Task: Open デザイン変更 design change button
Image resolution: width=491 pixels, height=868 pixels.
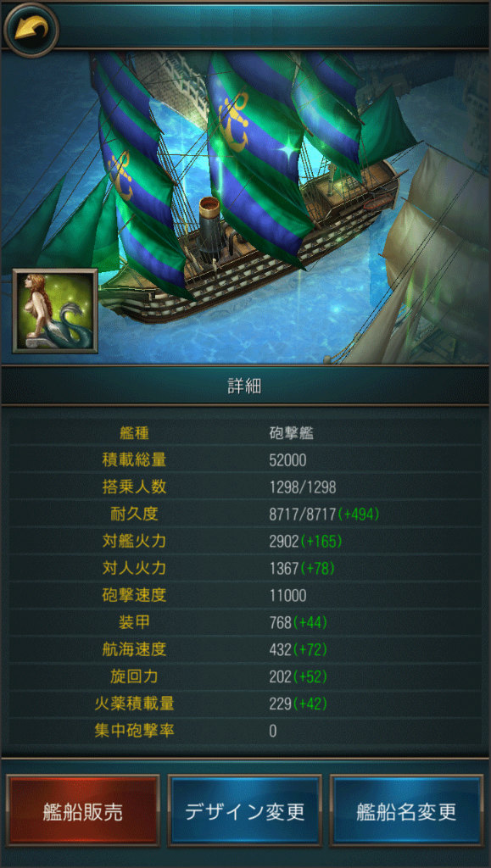Action: click(x=245, y=811)
